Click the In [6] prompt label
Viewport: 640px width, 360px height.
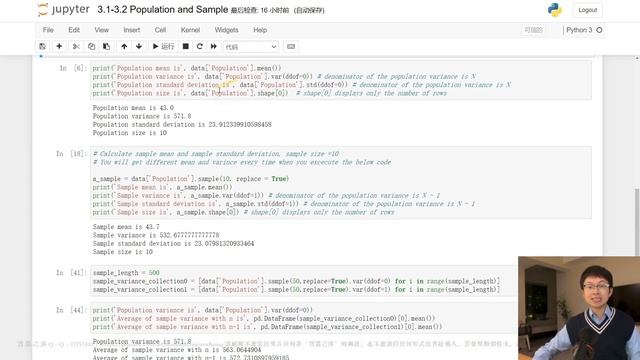click(x=73, y=68)
